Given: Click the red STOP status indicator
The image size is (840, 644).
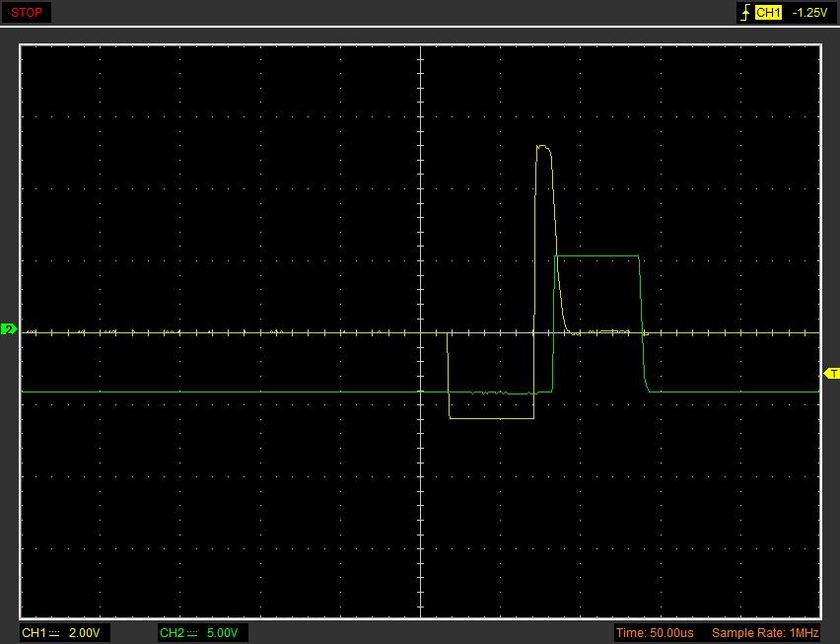Looking at the screenshot, I should tap(27, 12).
